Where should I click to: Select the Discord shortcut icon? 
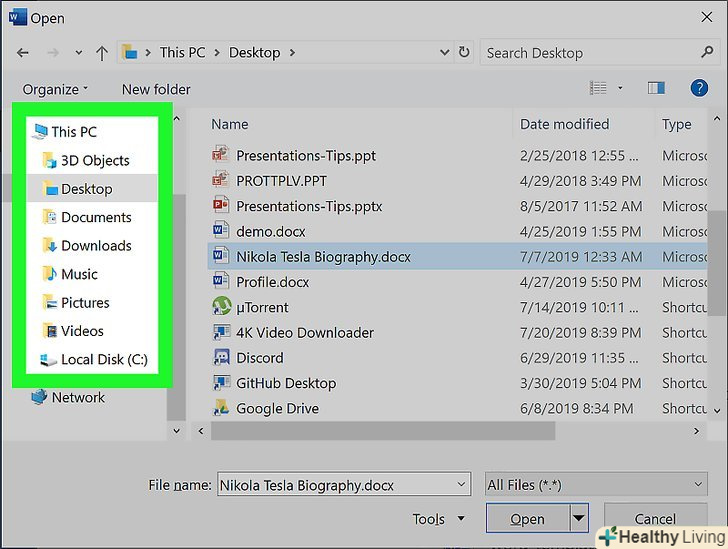(221, 357)
